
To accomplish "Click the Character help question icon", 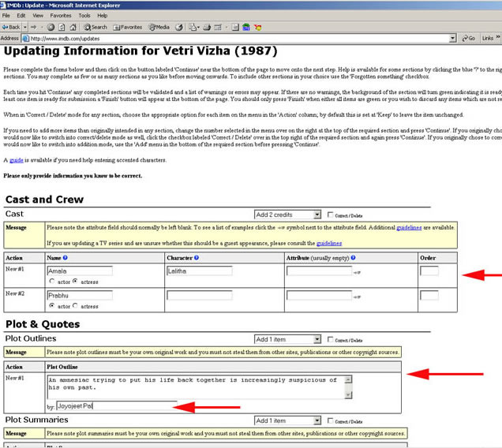I will [x=197, y=258].
